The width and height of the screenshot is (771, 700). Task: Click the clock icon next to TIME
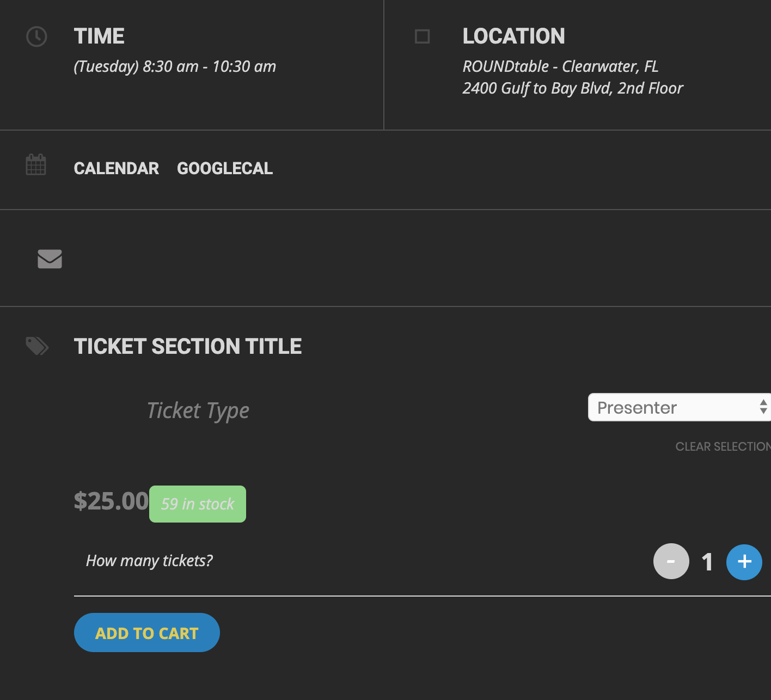point(36,36)
